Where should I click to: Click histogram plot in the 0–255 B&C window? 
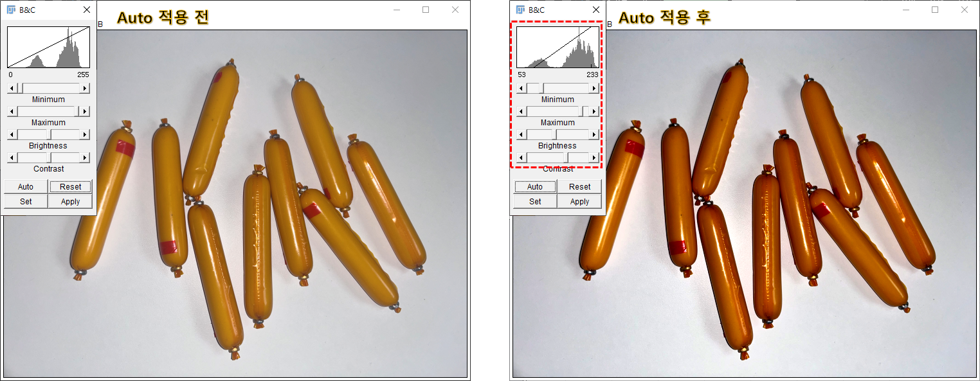click(x=48, y=47)
